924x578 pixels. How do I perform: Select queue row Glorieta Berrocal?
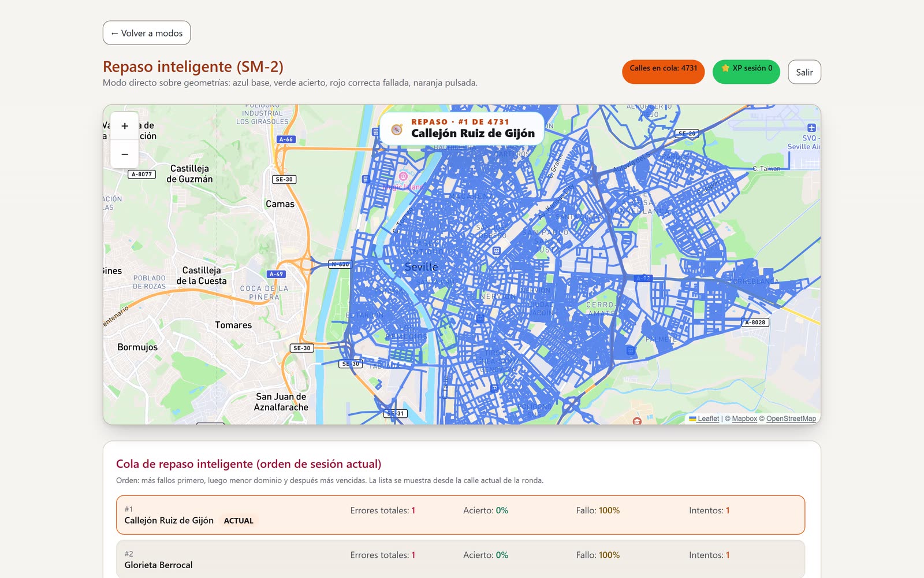point(460,559)
